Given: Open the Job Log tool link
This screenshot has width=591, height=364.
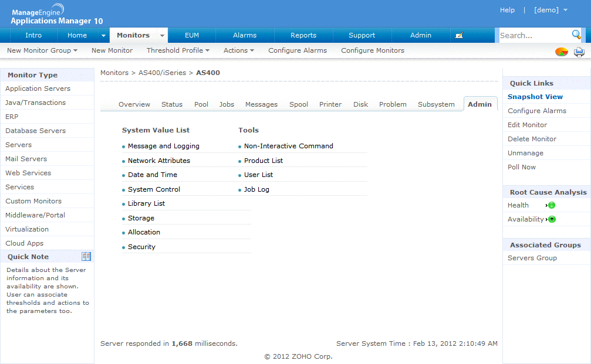Looking at the screenshot, I should tap(257, 189).
